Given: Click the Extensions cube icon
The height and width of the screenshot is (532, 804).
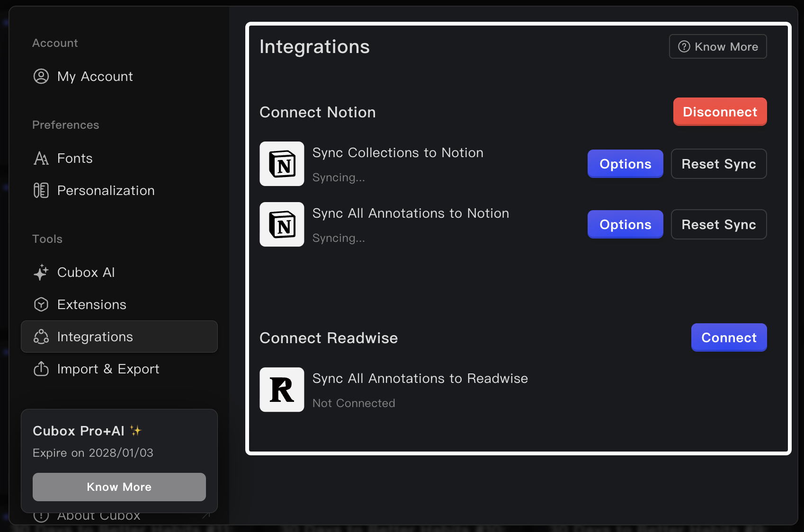Looking at the screenshot, I should [x=41, y=304].
